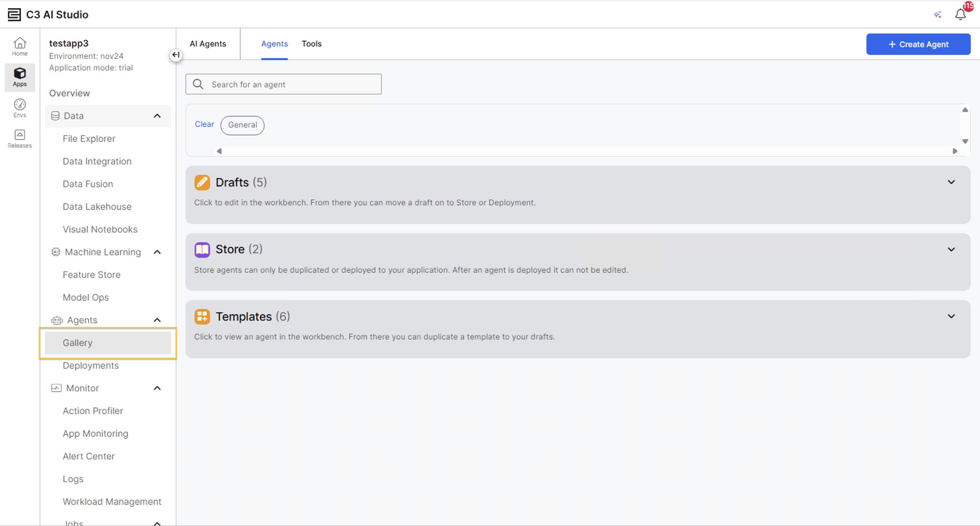Toggle the General filter chip
980x526 pixels.
242,125
